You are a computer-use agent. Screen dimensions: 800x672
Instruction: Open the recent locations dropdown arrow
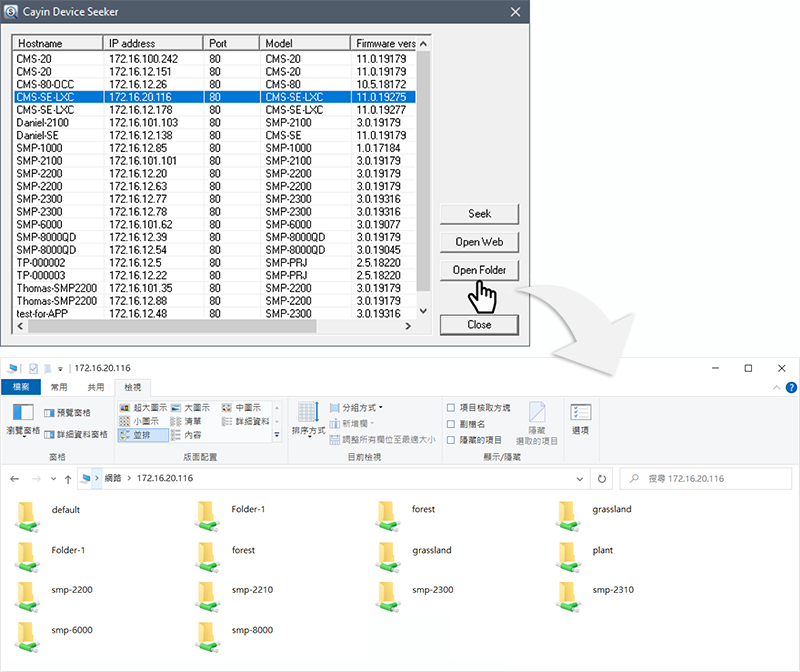click(54, 479)
